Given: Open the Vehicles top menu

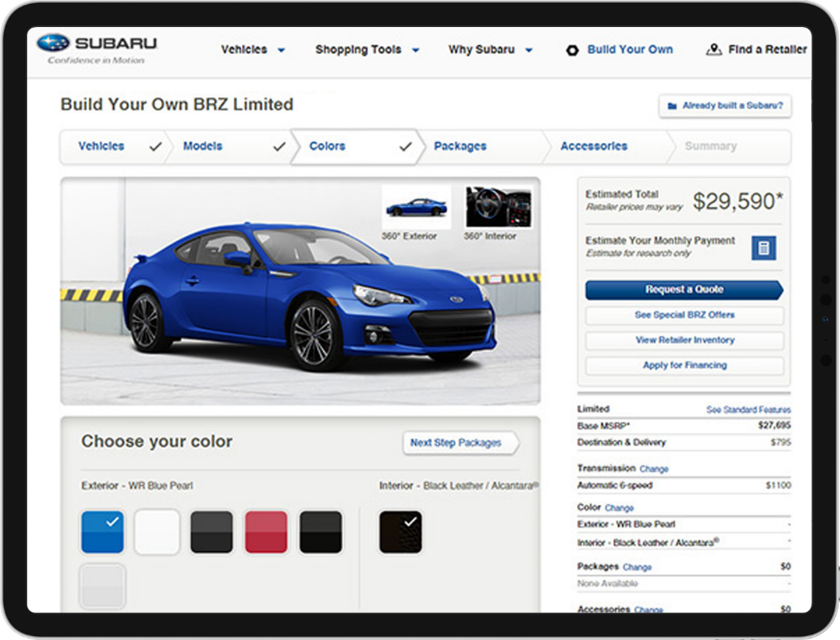Looking at the screenshot, I should [244, 50].
